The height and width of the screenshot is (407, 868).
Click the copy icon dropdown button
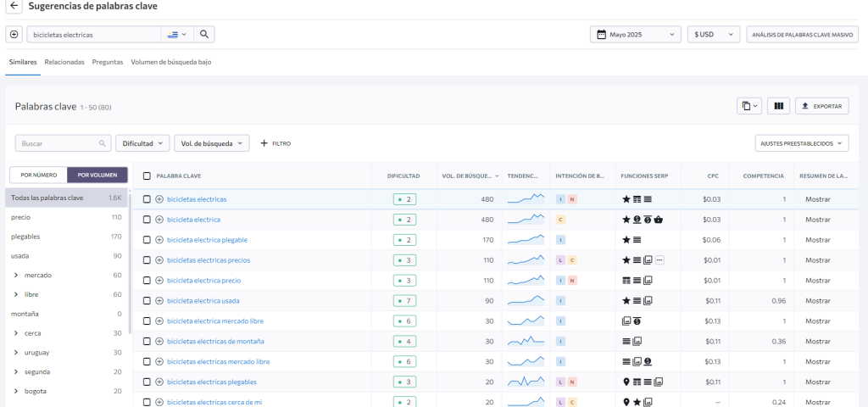pos(749,106)
